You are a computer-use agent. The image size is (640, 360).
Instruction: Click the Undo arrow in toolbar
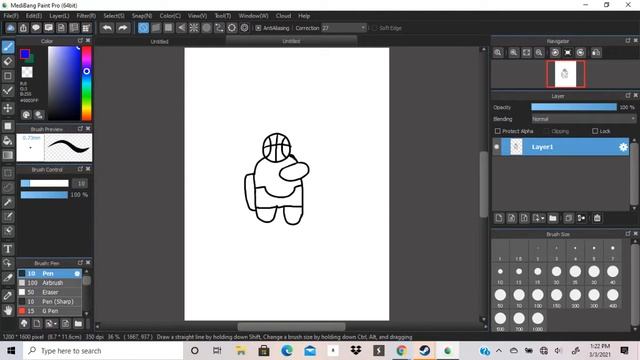(107, 28)
